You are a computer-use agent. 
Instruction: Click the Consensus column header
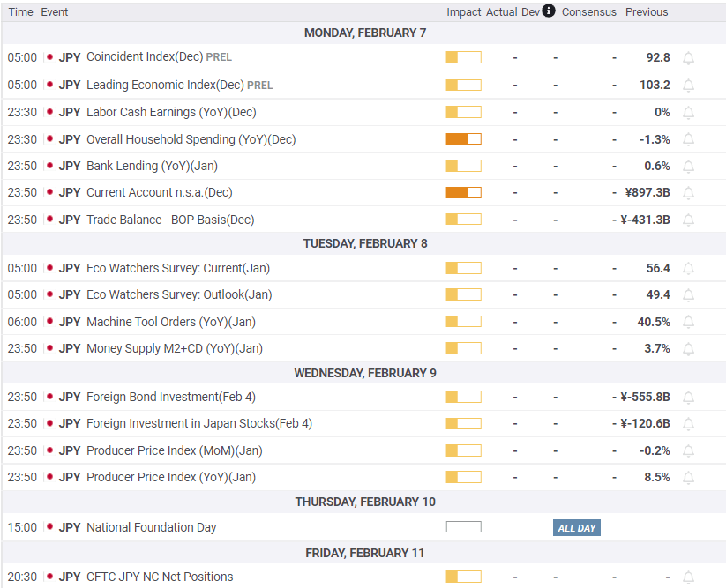click(588, 12)
